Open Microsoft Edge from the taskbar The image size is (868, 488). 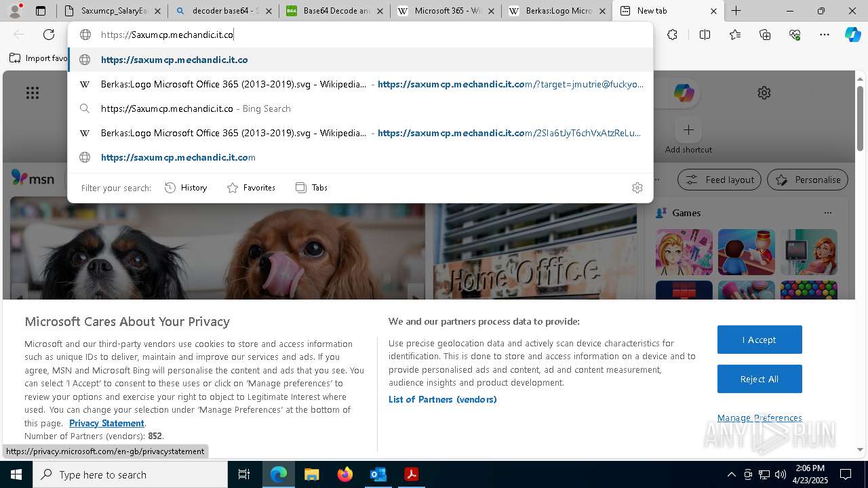pos(279,474)
